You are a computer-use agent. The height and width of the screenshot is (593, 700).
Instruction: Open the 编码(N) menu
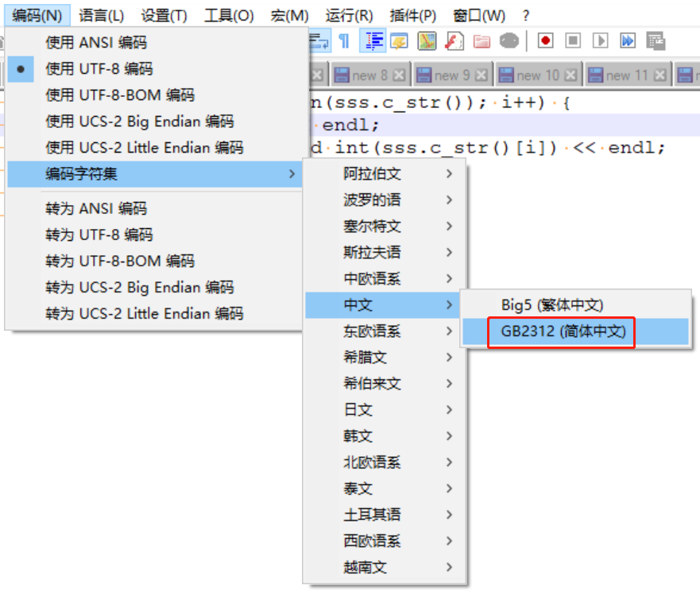(x=37, y=16)
